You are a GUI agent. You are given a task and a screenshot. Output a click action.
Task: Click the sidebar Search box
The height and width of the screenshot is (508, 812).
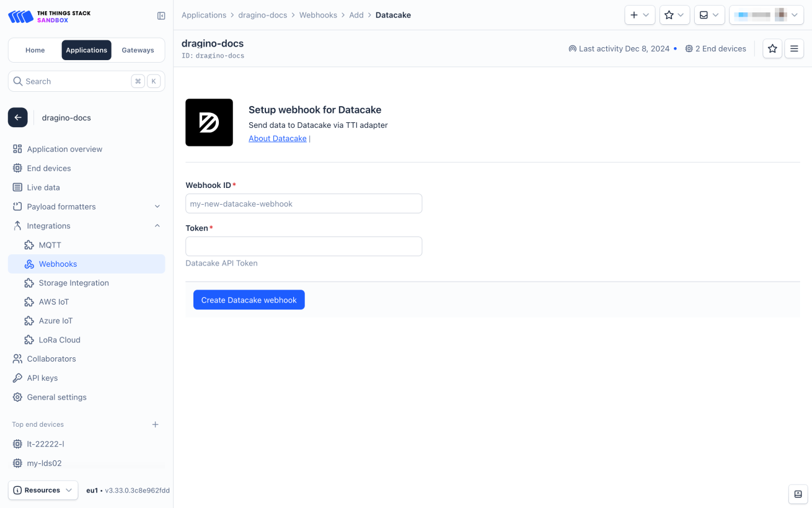tap(87, 81)
